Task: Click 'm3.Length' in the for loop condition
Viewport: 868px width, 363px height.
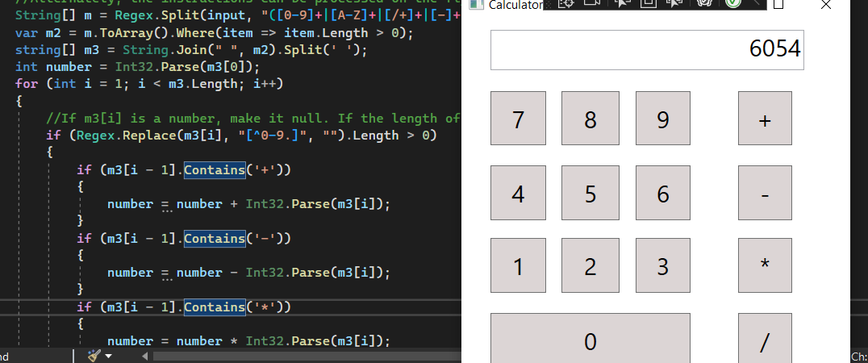Action: (202, 84)
